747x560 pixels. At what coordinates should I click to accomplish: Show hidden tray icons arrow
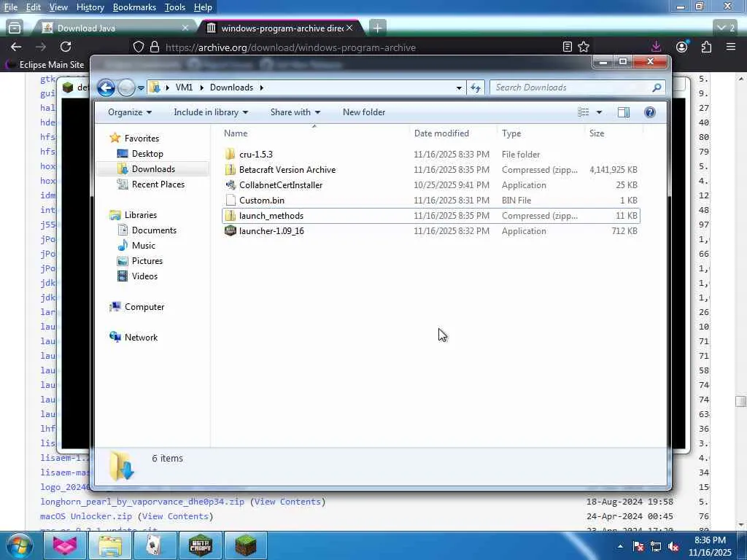tap(620, 546)
